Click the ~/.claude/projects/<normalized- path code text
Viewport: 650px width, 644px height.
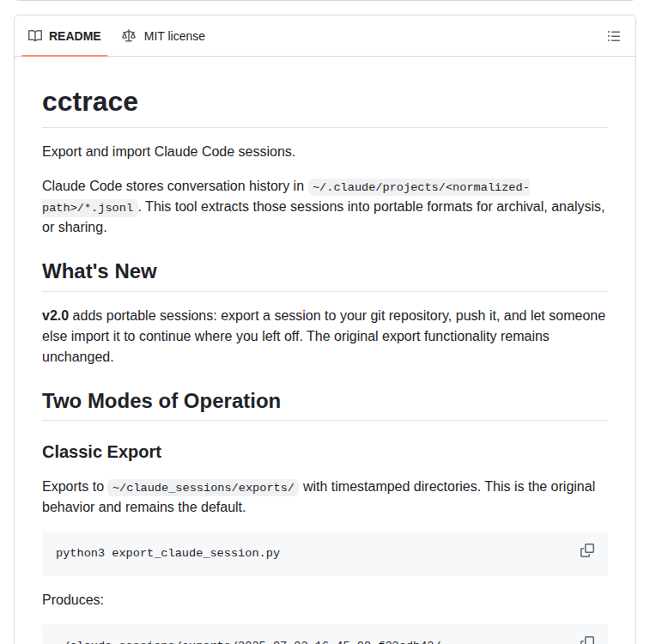point(419,187)
